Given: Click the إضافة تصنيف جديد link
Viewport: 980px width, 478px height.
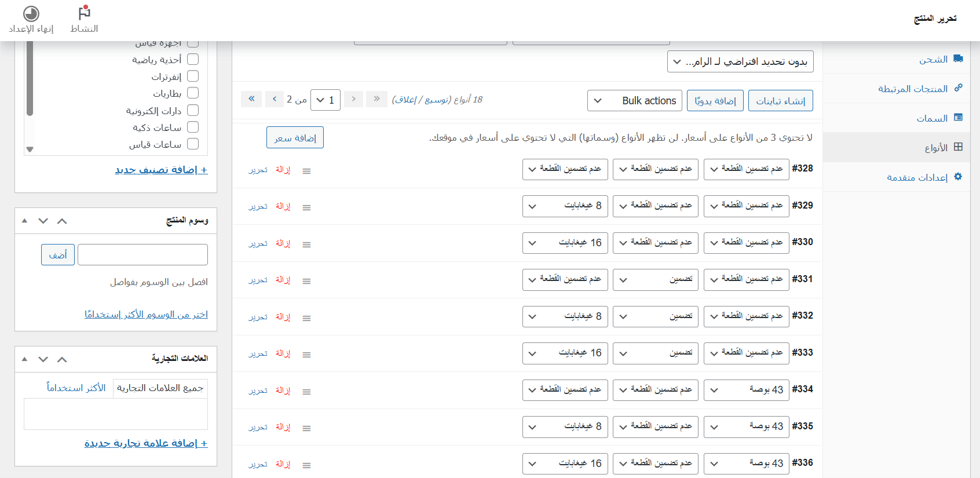Looking at the screenshot, I should (161, 170).
